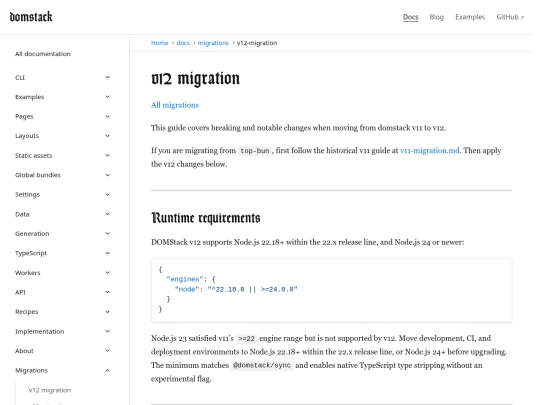Expand the Generation section chevron
This screenshot has width=540, height=405.
tap(107, 233)
